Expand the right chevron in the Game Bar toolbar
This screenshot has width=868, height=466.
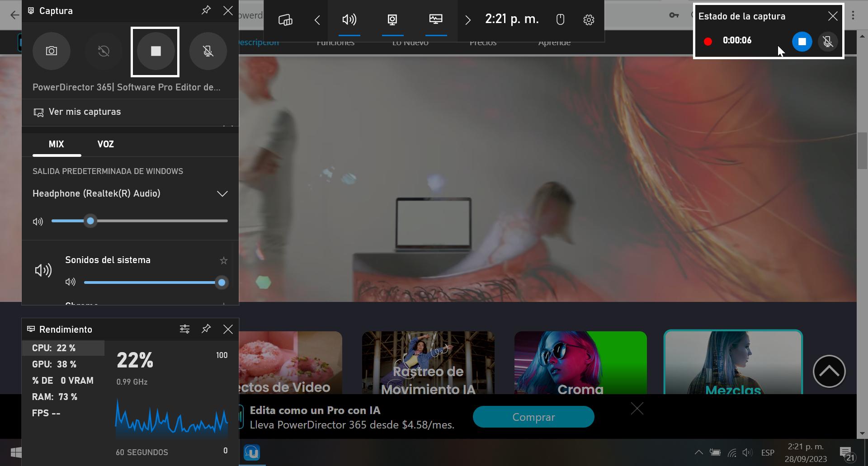(x=468, y=20)
